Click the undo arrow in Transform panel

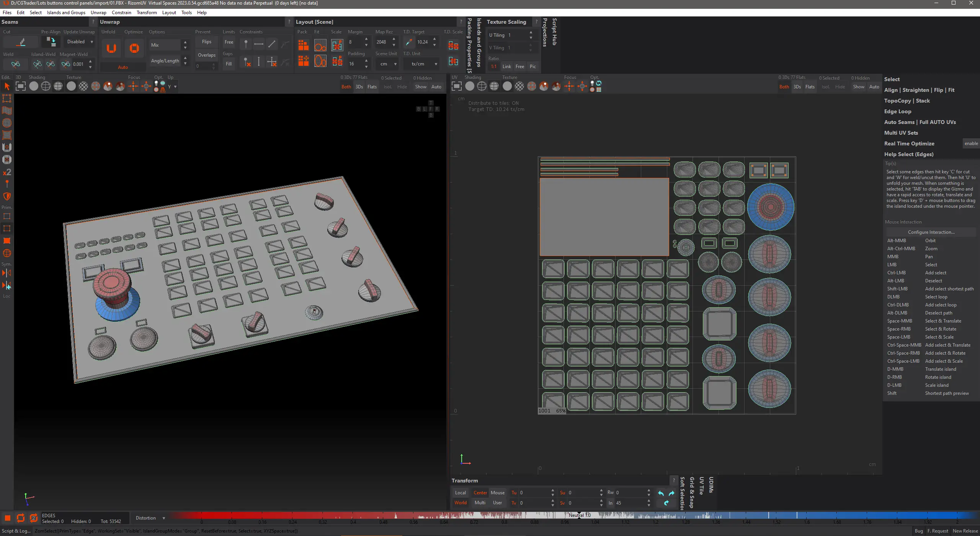coord(661,493)
